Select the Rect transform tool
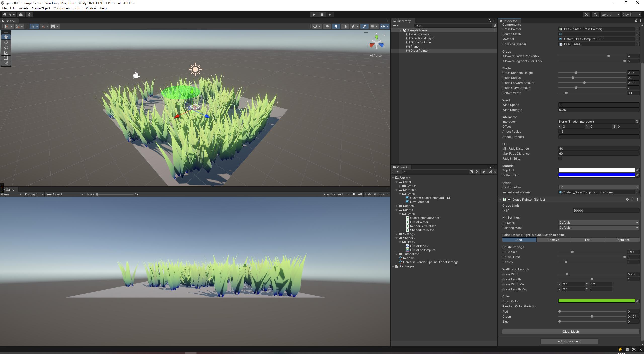This screenshot has width=644, height=354. 6,58
